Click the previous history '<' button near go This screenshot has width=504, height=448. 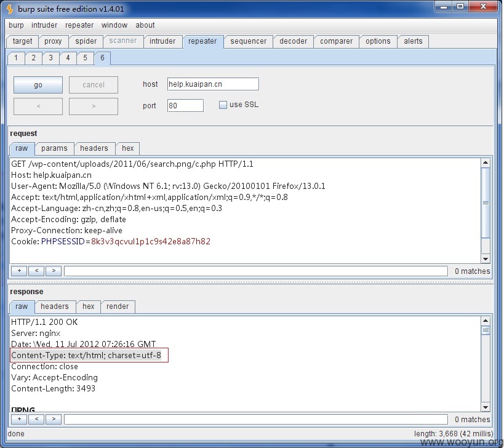click(x=38, y=106)
